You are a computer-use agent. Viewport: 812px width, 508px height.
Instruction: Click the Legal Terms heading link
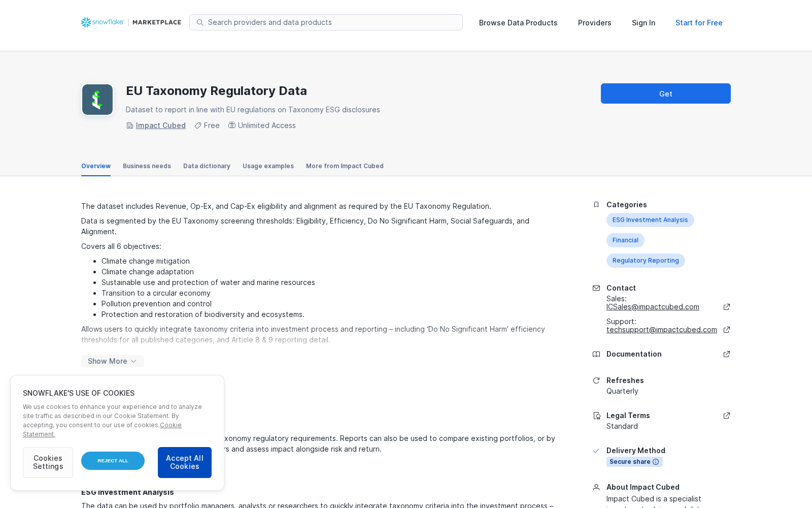[628, 416]
